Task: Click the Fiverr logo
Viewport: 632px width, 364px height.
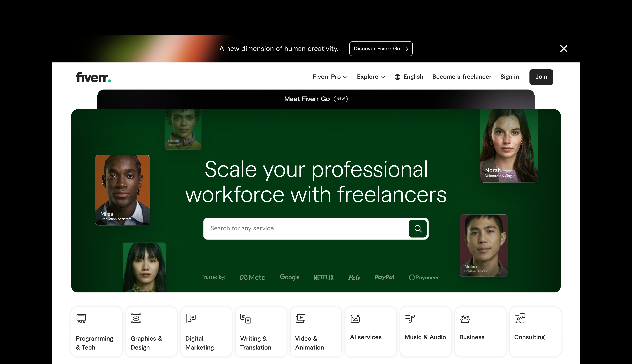Action: coord(93,77)
